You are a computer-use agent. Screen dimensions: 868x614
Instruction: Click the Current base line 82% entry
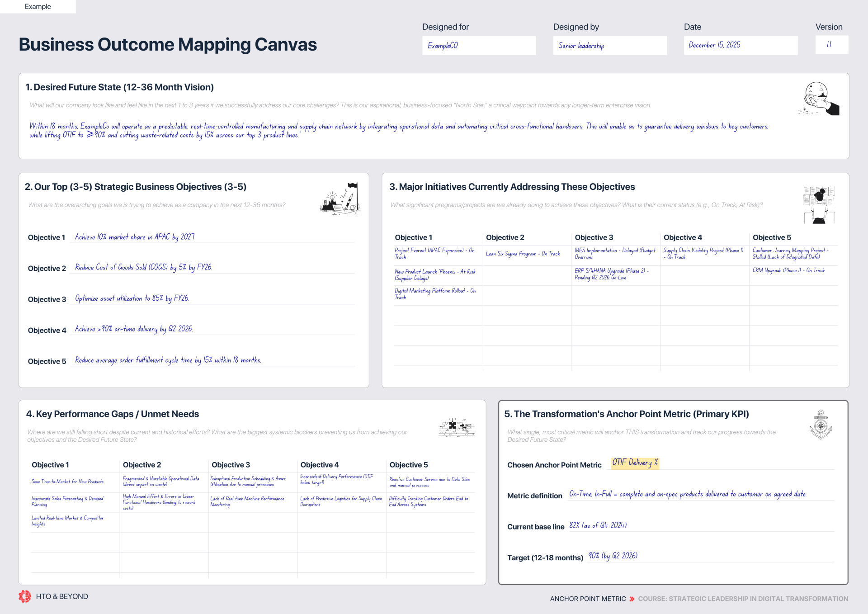point(598,525)
